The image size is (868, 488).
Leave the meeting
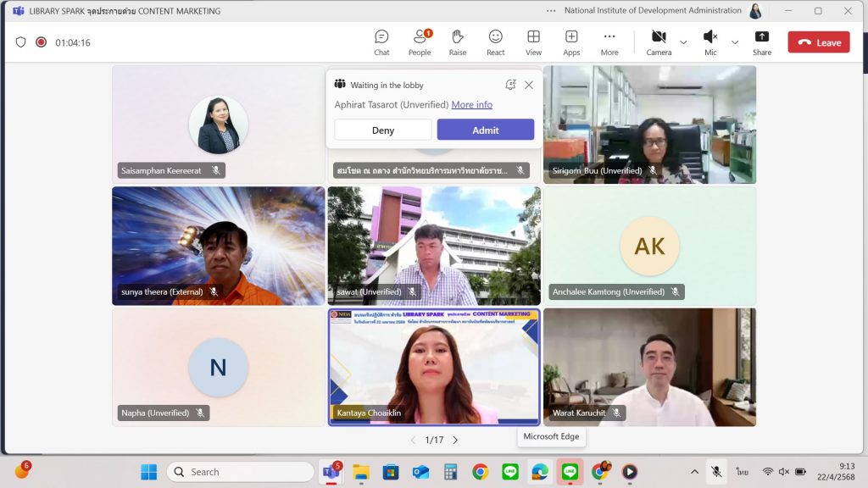point(818,42)
